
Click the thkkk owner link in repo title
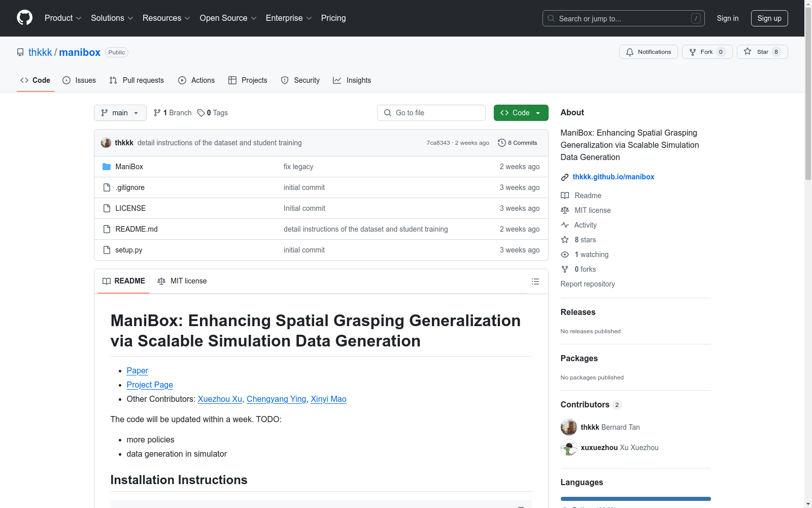40,52
